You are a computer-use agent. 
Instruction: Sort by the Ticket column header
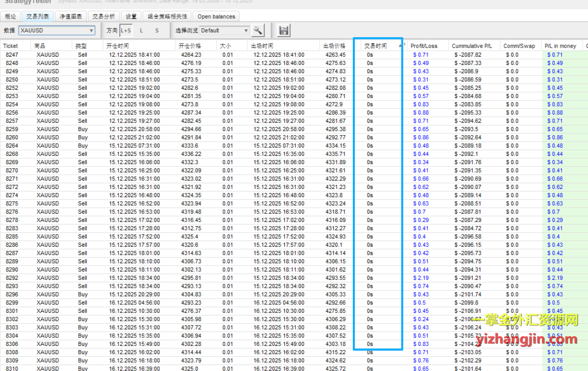11,46
